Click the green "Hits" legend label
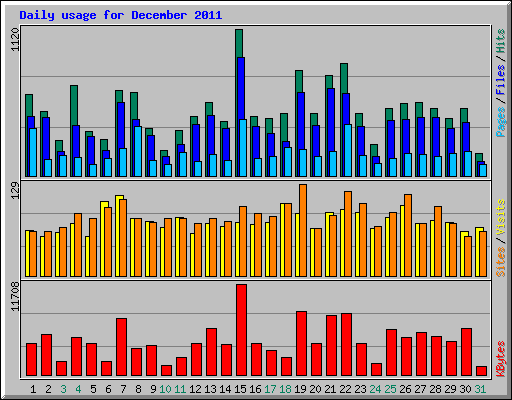The image size is (512, 400). (x=500, y=41)
